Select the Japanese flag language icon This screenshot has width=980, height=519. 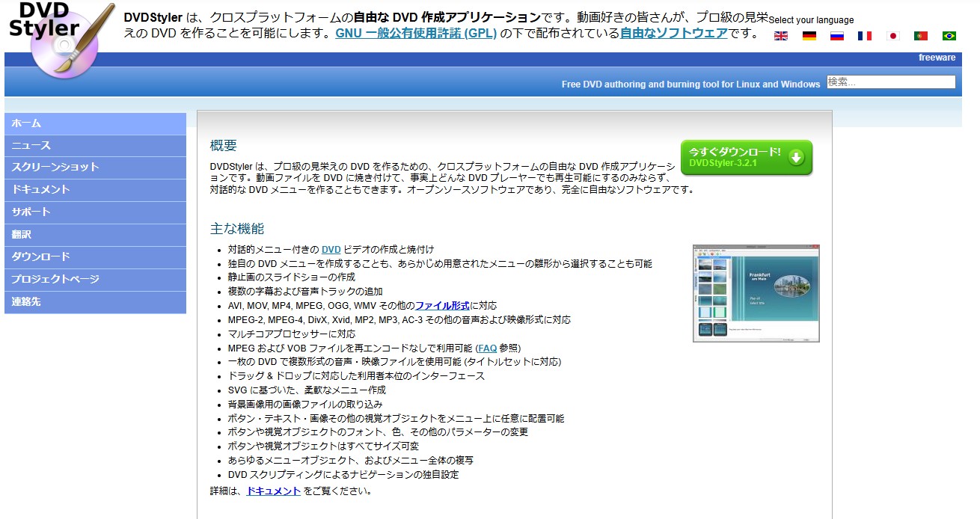coord(892,36)
